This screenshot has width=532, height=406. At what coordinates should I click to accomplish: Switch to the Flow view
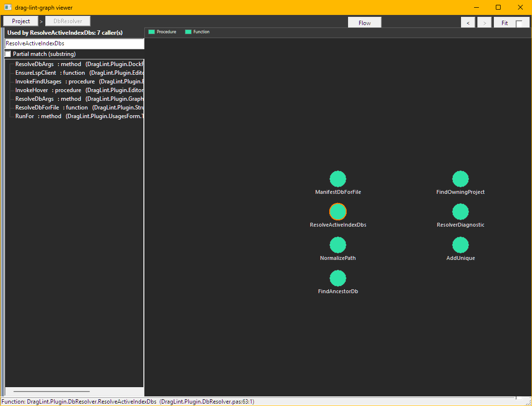(x=365, y=23)
